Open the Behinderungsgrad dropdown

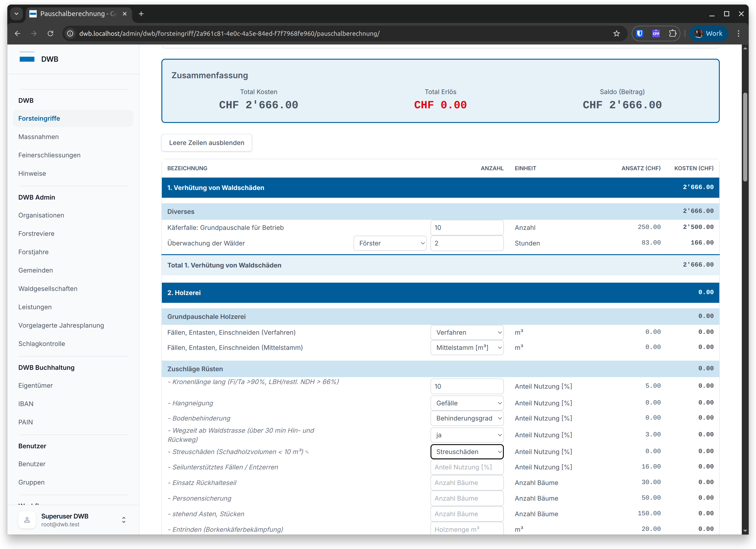(x=467, y=418)
